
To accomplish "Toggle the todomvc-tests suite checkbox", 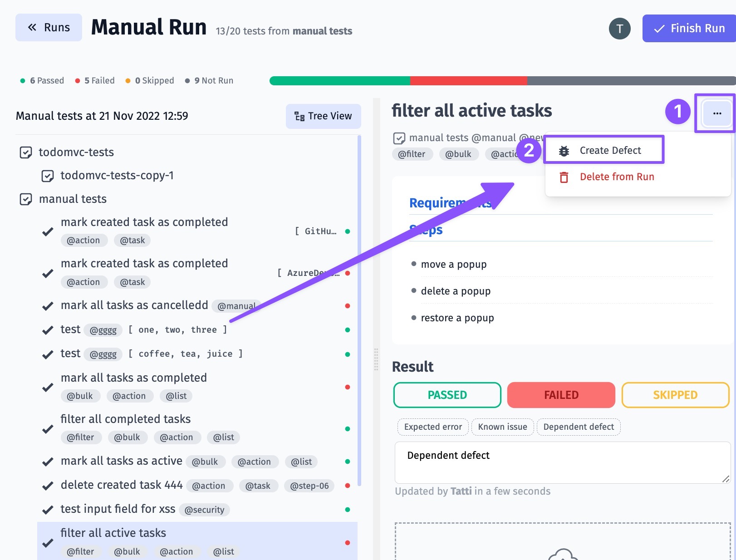I will (x=26, y=152).
